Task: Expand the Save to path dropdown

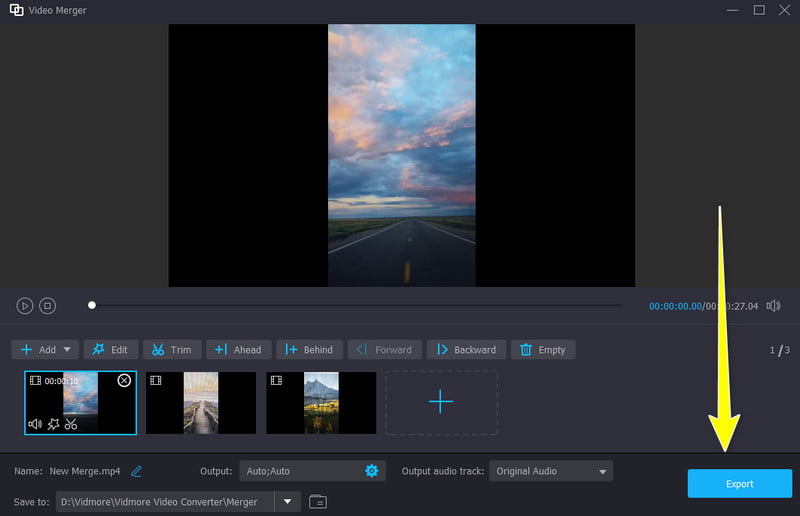Action: (x=288, y=501)
